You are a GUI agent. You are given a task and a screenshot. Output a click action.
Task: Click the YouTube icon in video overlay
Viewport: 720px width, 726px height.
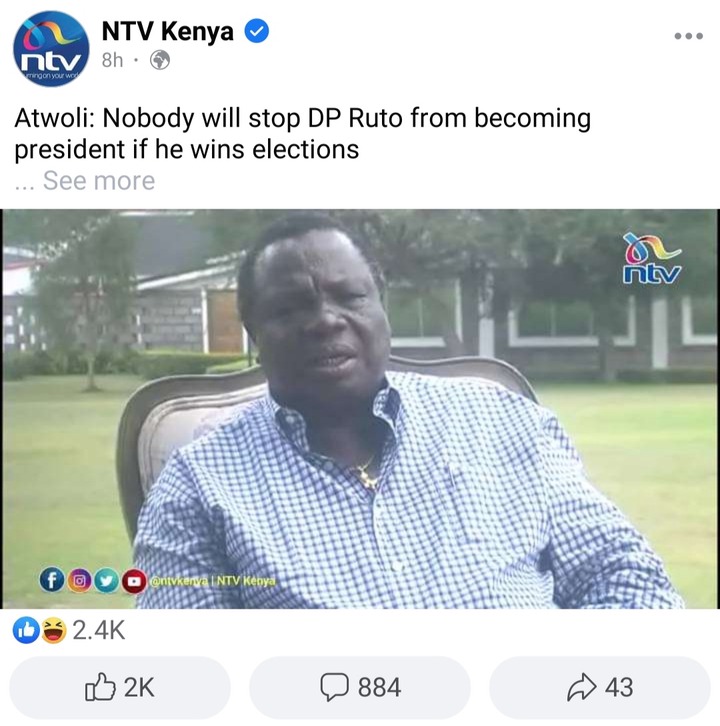tap(134, 581)
